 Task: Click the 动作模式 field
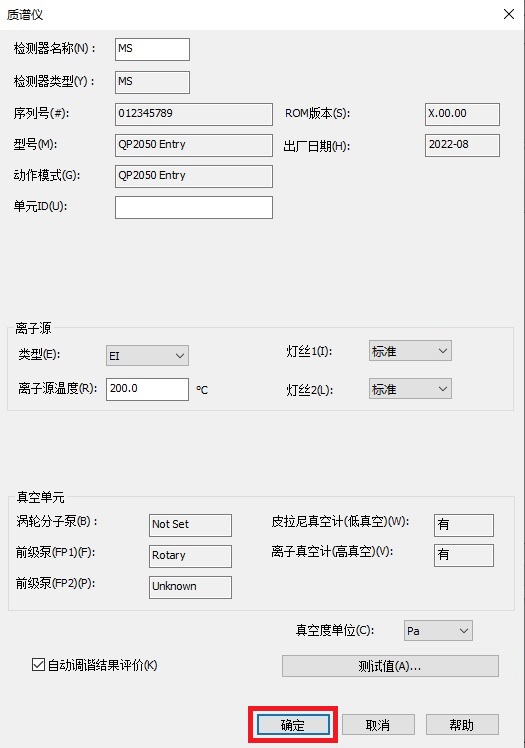[194, 177]
